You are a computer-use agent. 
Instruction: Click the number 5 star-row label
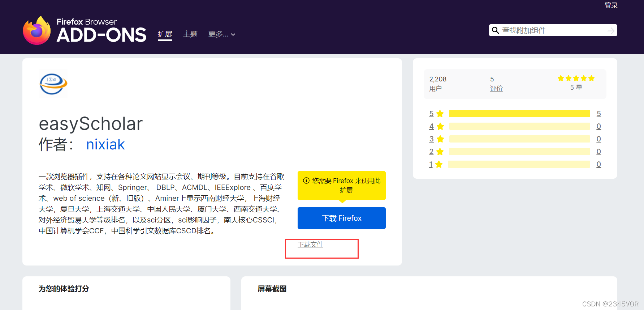(431, 114)
